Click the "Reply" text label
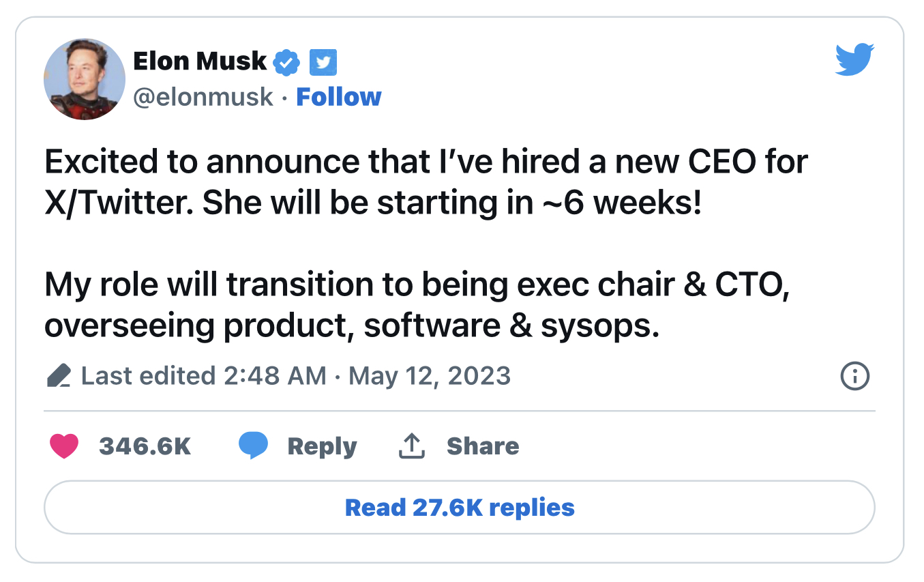 [x=322, y=446]
